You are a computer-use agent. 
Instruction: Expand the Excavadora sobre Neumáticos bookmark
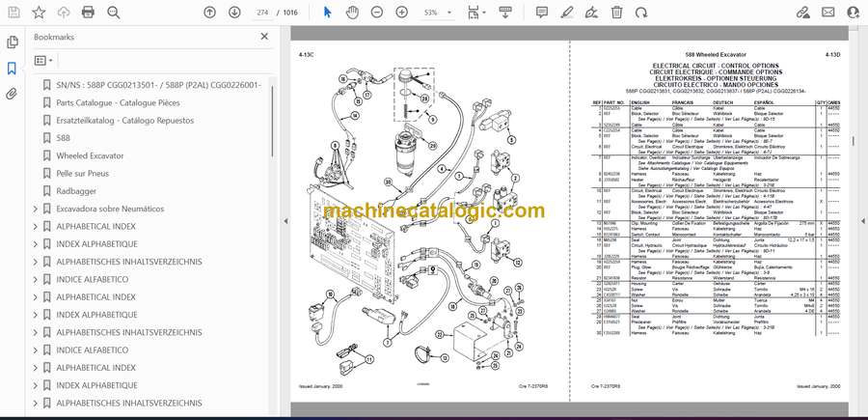click(36, 209)
